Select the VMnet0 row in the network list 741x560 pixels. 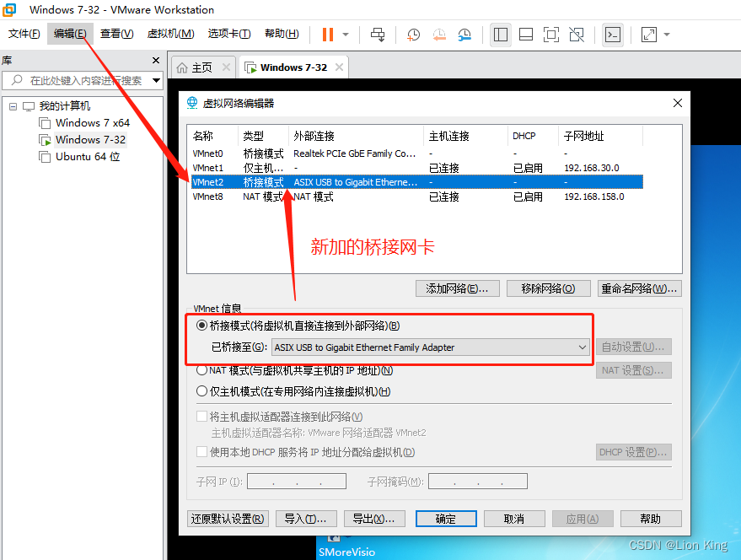tap(416, 153)
